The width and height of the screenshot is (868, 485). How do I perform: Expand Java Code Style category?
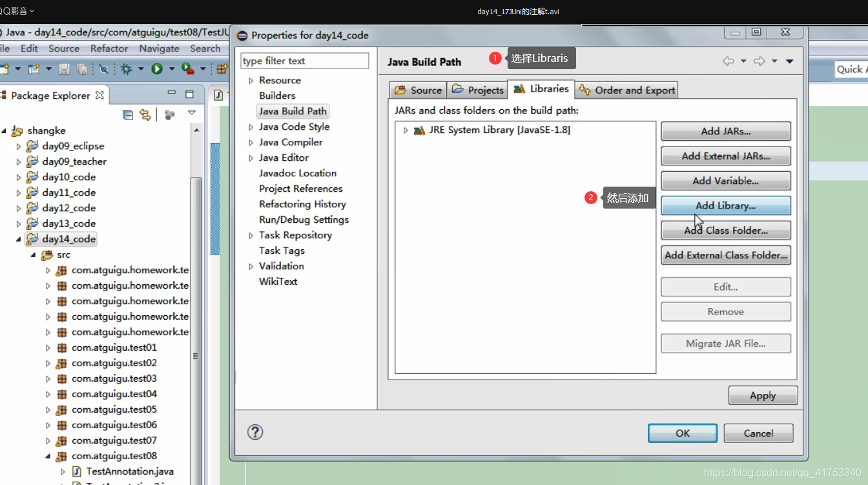(251, 127)
